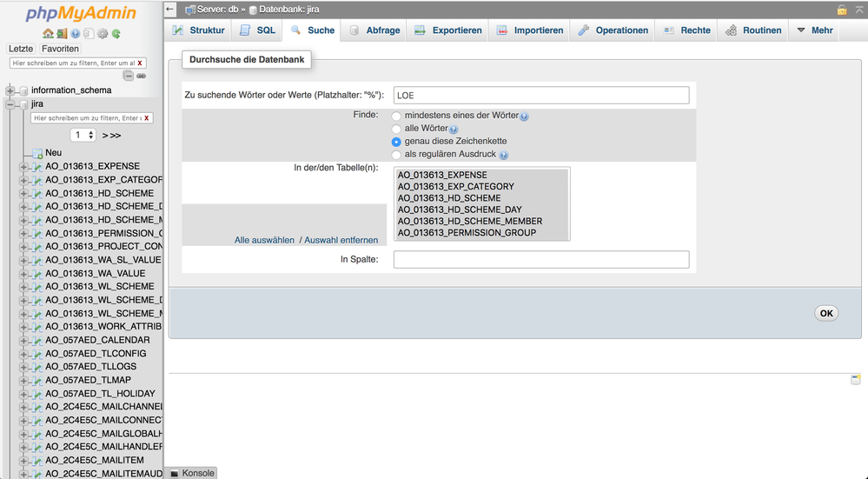Open the Abfrage tab

(x=374, y=30)
